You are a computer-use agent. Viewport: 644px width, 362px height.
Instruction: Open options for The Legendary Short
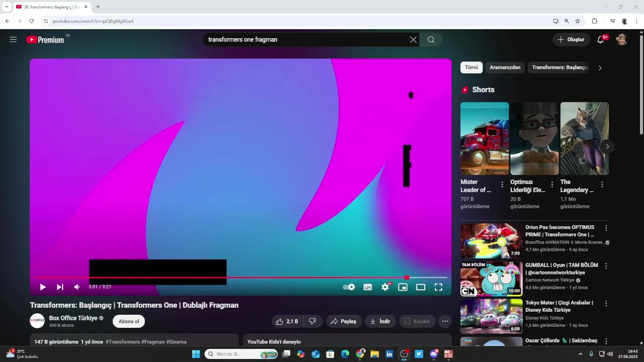point(602,185)
